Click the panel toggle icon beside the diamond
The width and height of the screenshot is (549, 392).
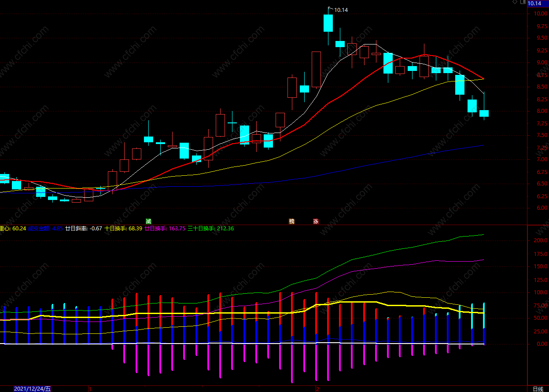[523, 3]
